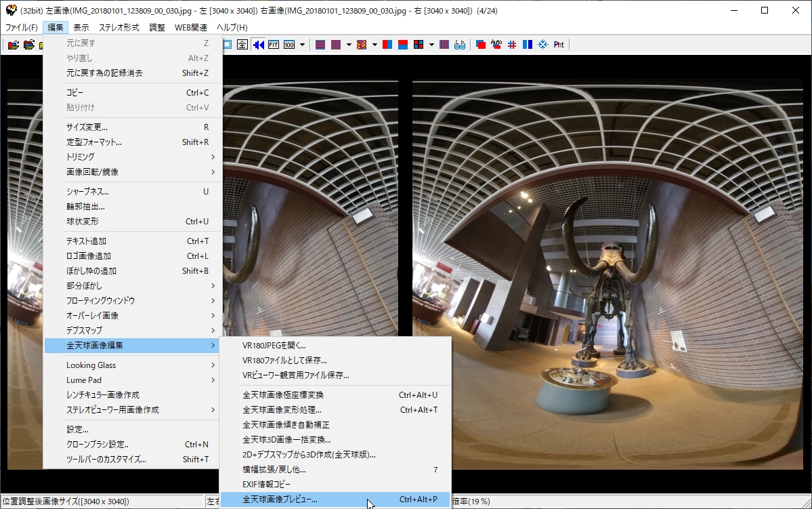
Task: Expand ステレオビューワー用画像作成 submenu
Action: tap(133, 410)
